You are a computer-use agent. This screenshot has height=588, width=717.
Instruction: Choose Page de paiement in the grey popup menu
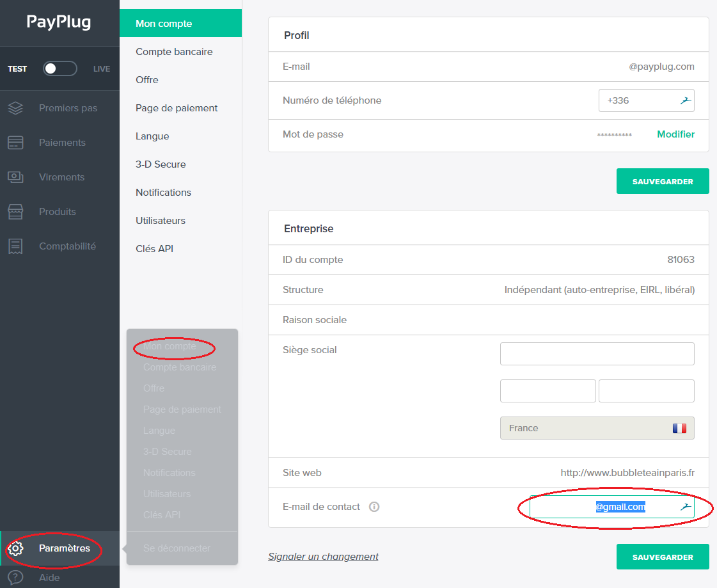(182, 409)
